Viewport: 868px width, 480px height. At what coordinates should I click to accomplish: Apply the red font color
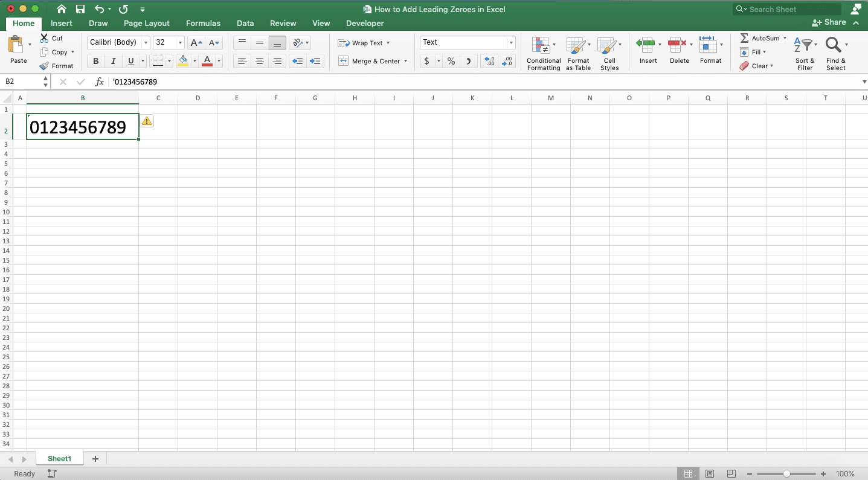click(x=207, y=61)
